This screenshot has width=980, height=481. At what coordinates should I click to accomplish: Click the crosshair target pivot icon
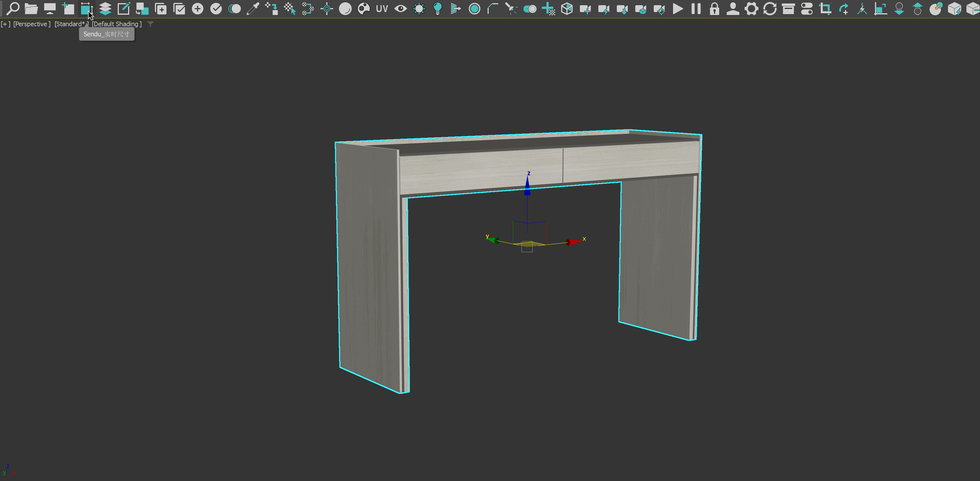326,8
